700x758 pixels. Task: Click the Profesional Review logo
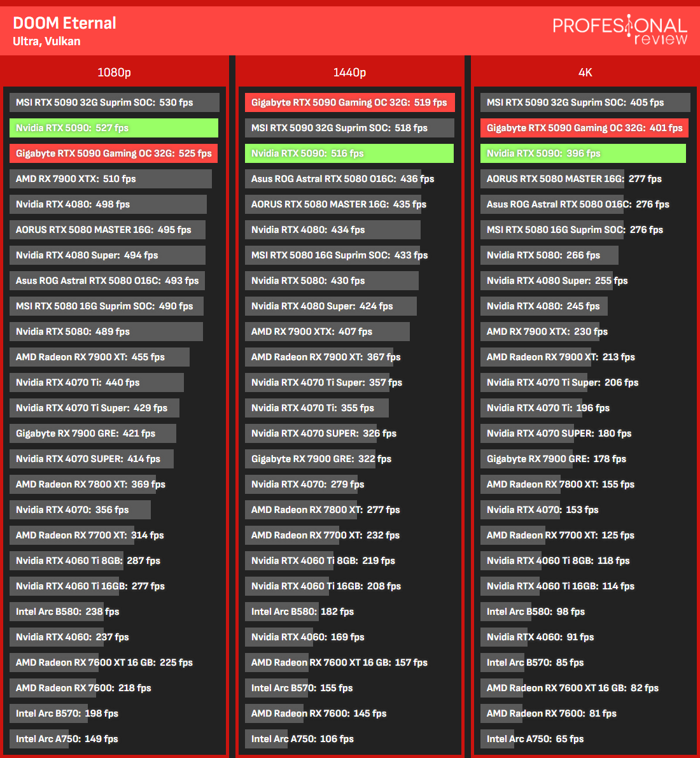click(620, 29)
